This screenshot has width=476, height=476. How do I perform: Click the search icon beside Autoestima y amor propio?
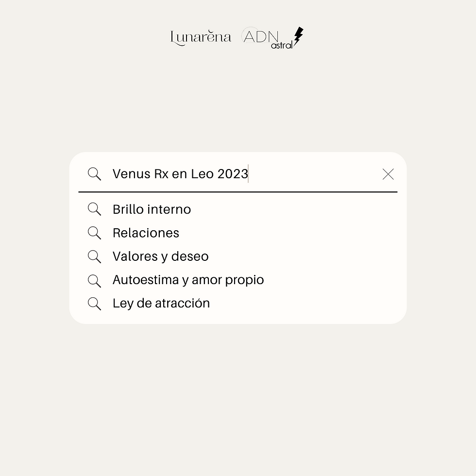click(x=94, y=280)
